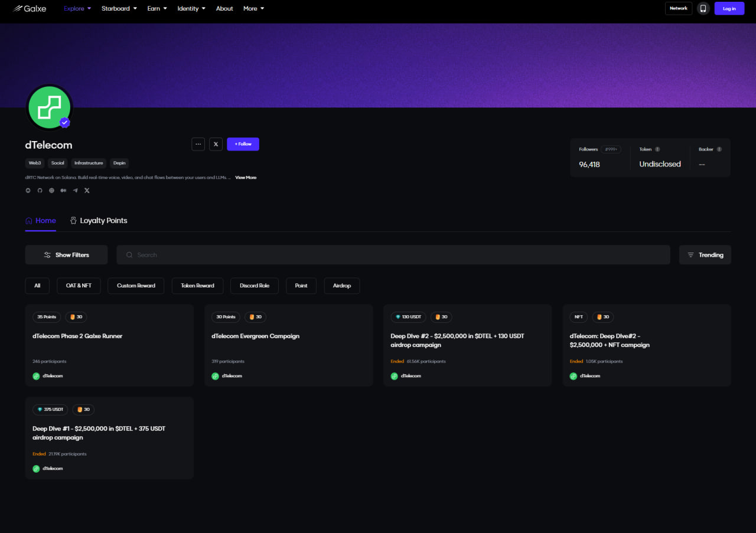Open the three-dot more options button

(198, 144)
